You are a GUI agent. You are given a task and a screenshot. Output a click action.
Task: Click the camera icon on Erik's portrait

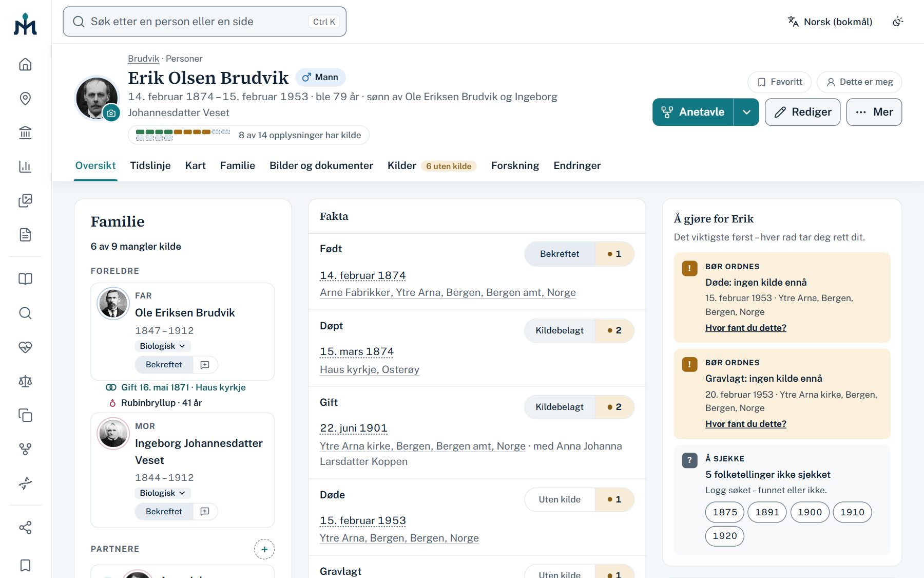(x=111, y=113)
